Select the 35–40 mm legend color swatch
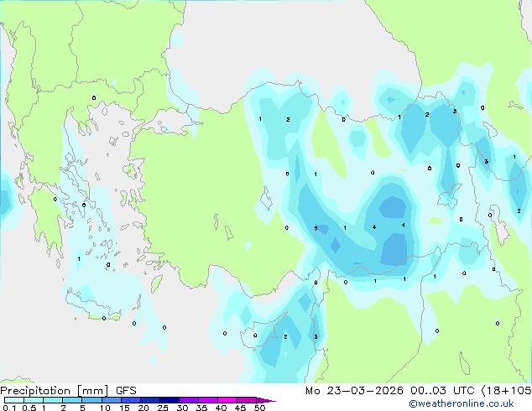The image size is (532, 411). coord(207,400)
